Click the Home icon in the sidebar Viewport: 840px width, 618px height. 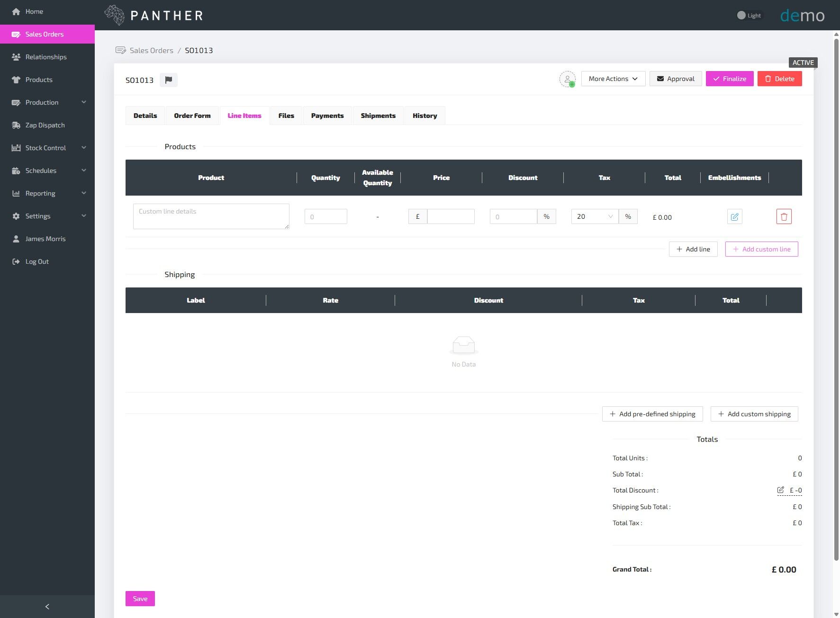pyautogui.click(x=16, y=11)
